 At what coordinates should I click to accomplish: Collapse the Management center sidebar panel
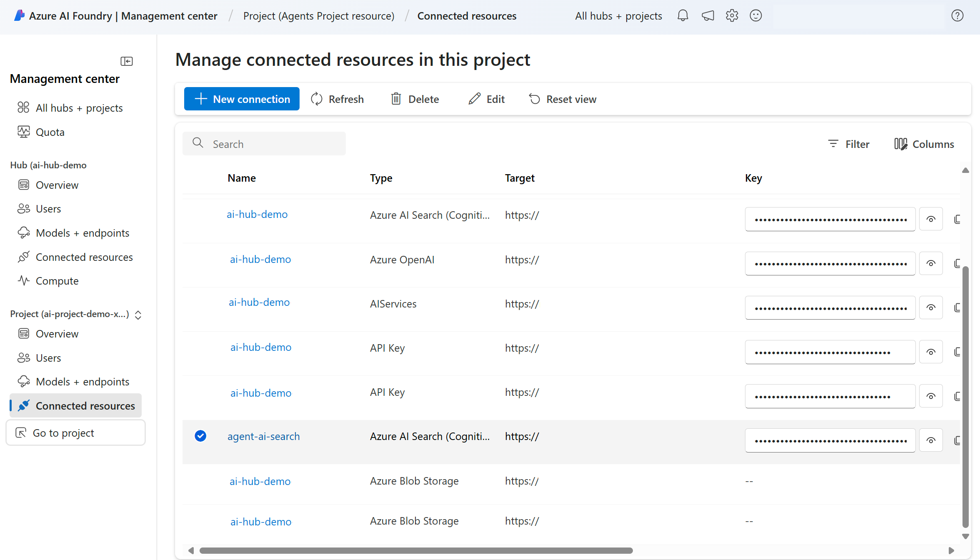click(x=127, y=61)
